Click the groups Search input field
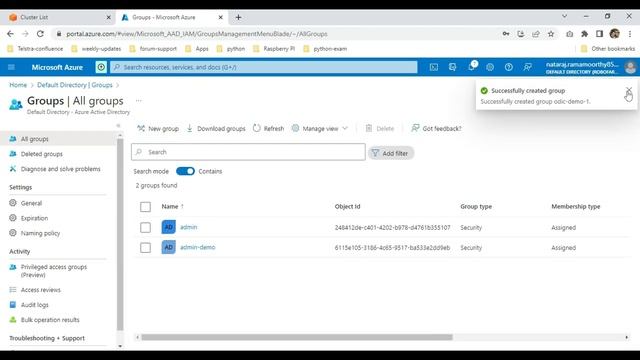The image size is (640, 360). tap(248, 152)
